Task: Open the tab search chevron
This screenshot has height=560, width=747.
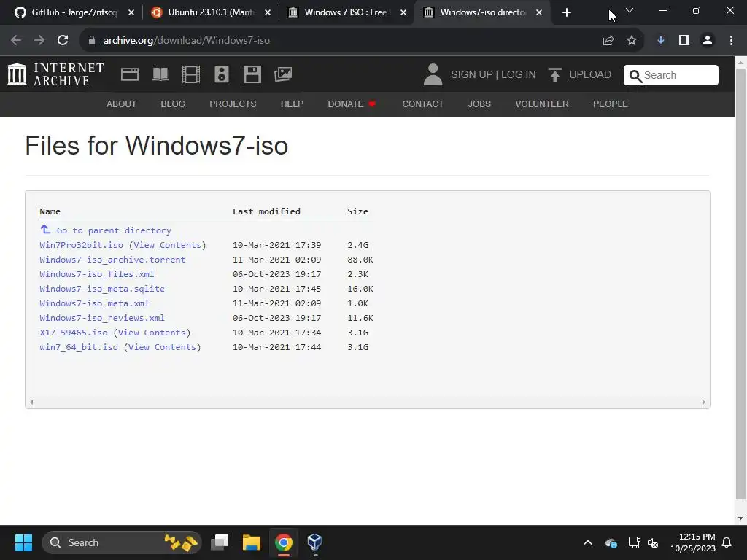Action: point(630,10)
